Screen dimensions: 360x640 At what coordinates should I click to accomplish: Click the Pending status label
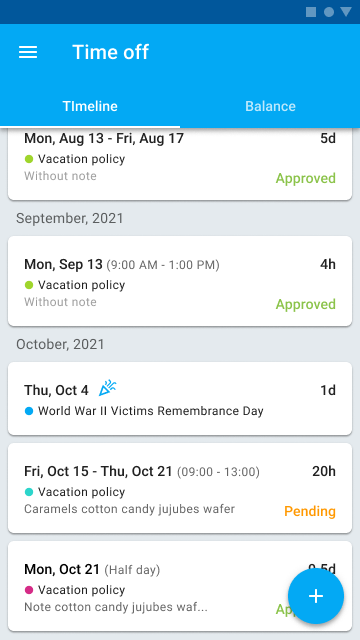310,511
